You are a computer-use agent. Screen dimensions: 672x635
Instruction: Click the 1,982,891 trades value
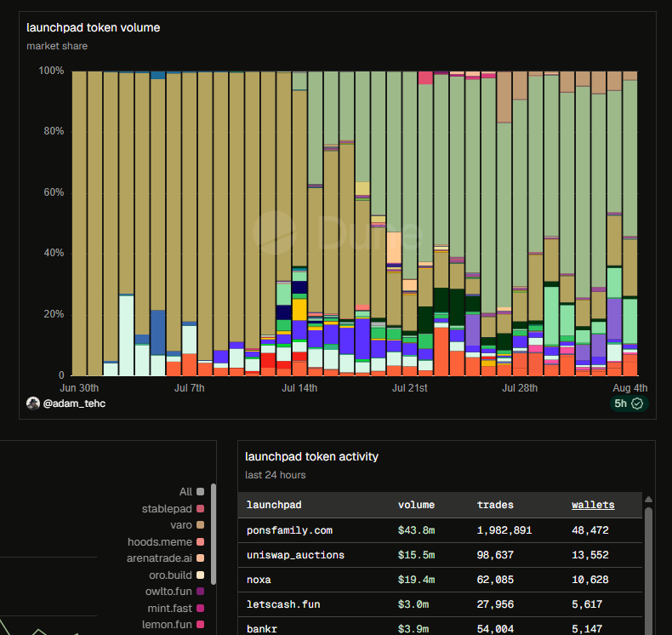(x=504, y=530)
